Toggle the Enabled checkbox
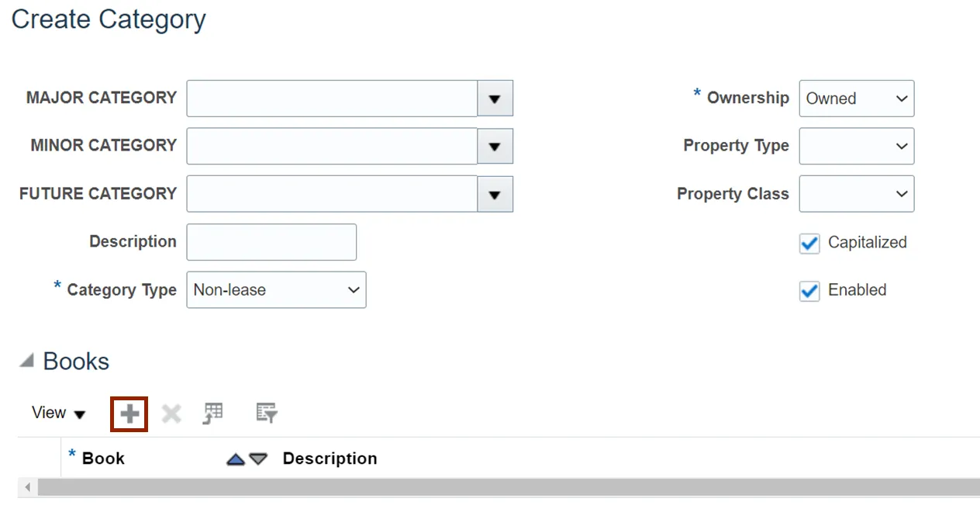 pos(809,291)
